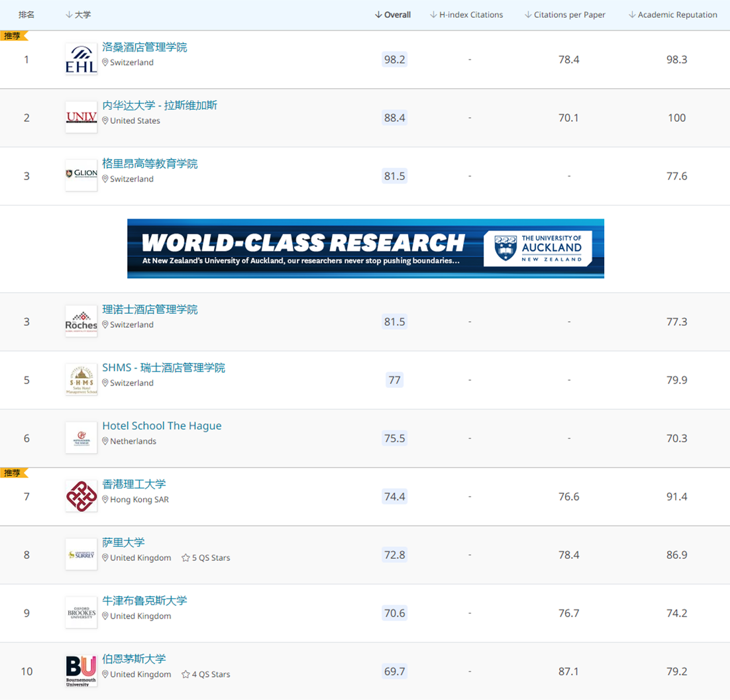Image resolution: width=730 pixels, height=700 pixels.
Task: Select the 排名 column header
Action: tap(26, 15)
